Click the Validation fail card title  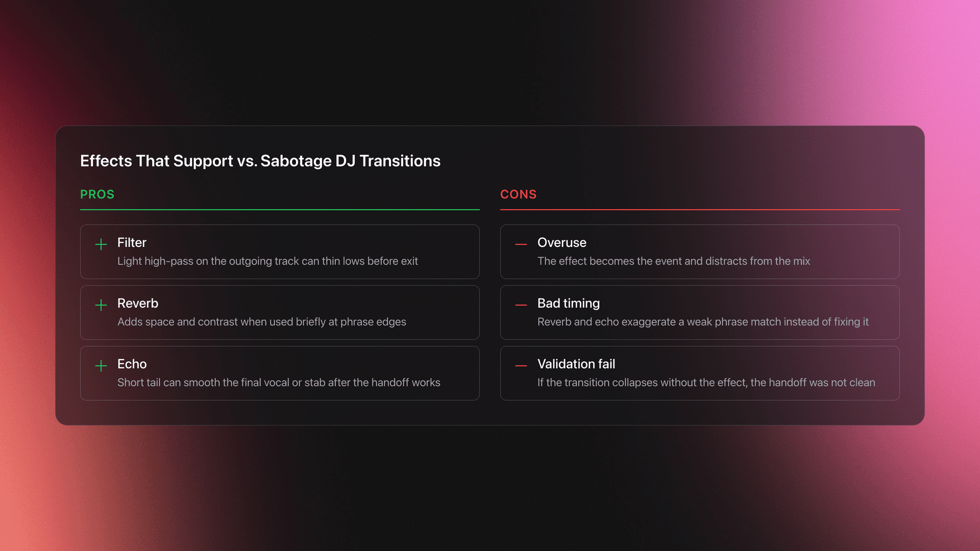coord(576,364)
